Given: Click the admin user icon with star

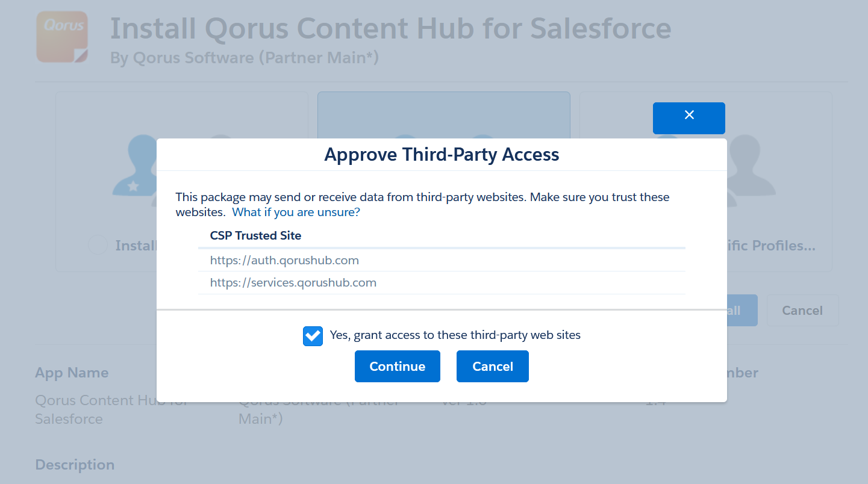Looking at the screenshot, I should [136, 166].
